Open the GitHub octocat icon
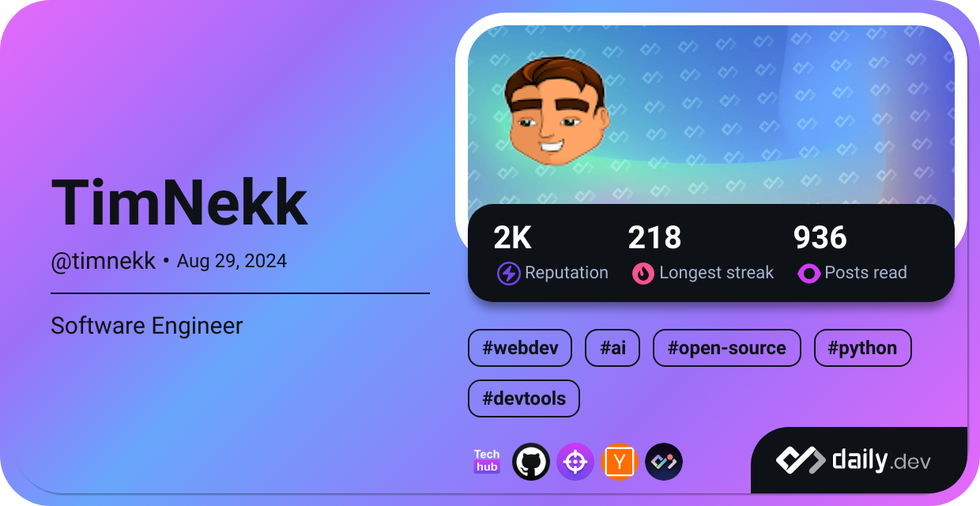Viewport: 980px width, 506px height. (x=531, y=462)
